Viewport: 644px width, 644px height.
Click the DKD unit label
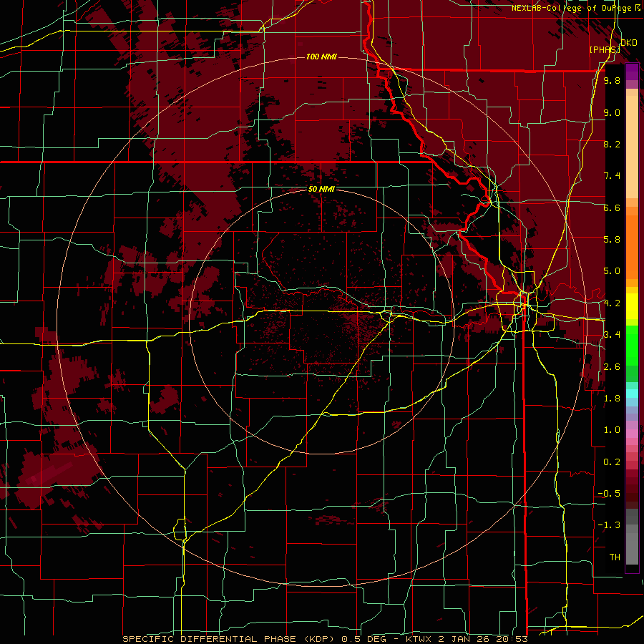(x=629, y=43)
